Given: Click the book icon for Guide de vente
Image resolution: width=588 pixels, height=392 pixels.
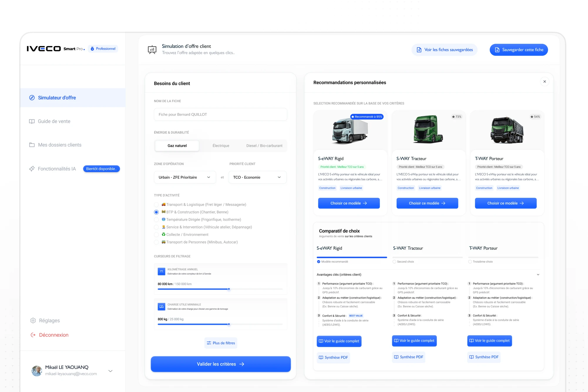Looking at the screenshot, I should pyautogui.click(x=32, y=121).
